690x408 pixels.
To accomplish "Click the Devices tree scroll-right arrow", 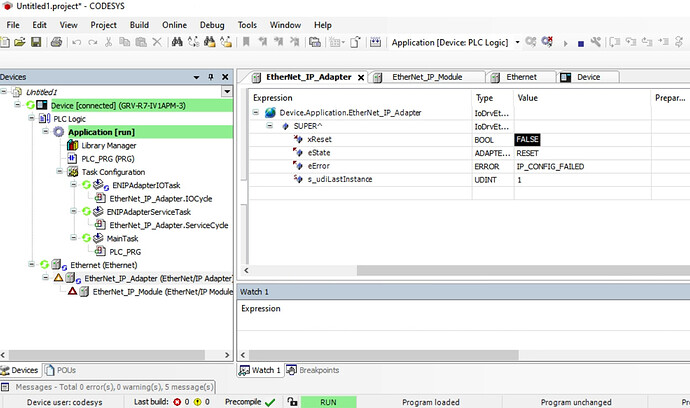I will [227, 355].
